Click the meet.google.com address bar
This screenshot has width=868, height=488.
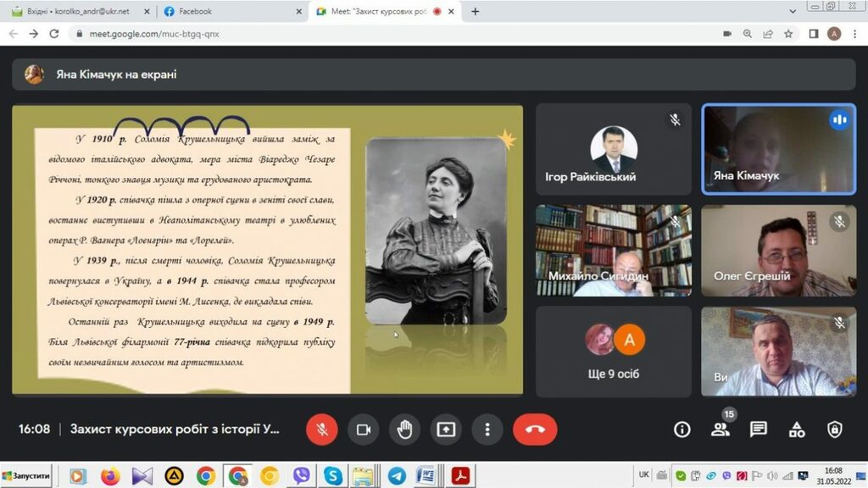(x=339, y=34)
